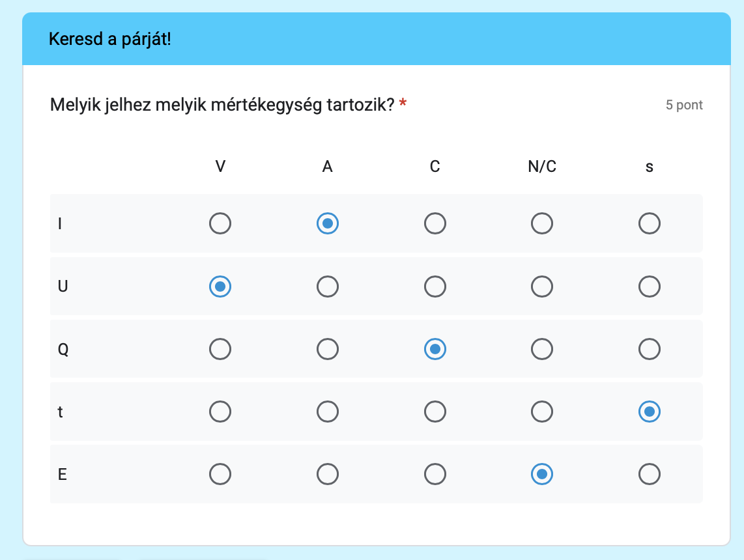Click the question text 'Melyik jelhez melyik mértékegység tartozik?'
744x560 pixels.
tap(222, 104)
